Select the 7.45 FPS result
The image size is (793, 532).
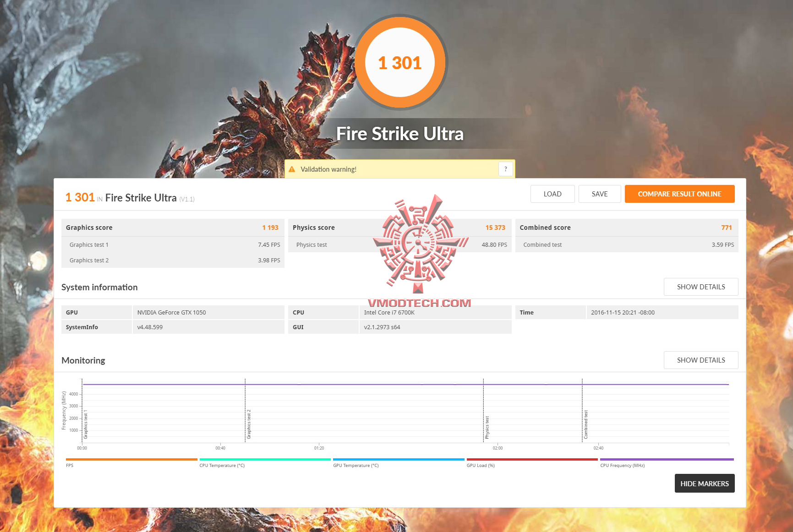(269, 245)
